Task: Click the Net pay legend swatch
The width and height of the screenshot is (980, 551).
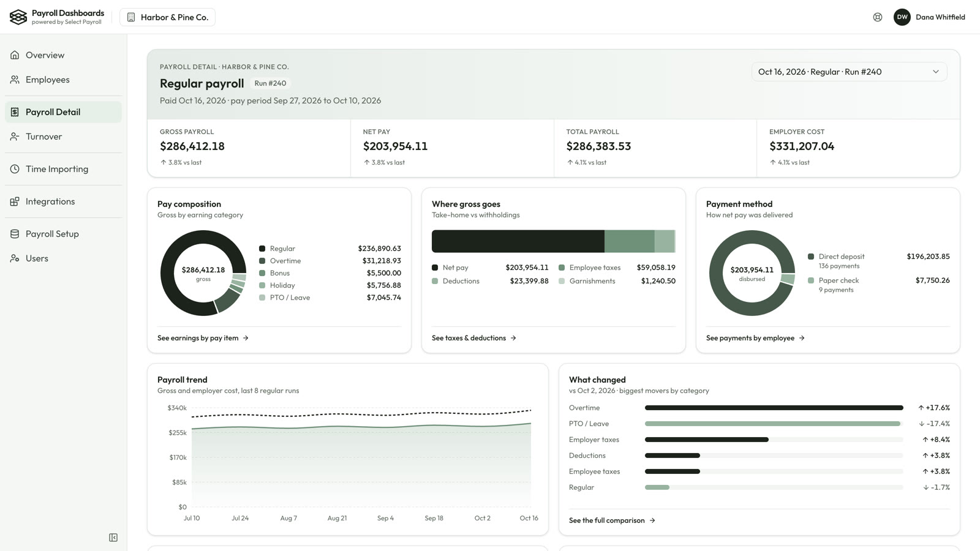Action: click(435, 268)
